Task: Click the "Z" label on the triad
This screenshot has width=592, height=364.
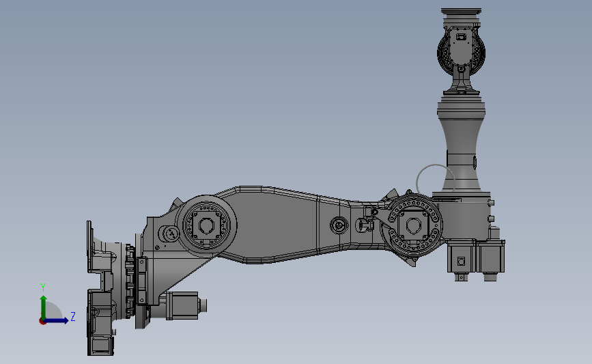Action: 73,316
